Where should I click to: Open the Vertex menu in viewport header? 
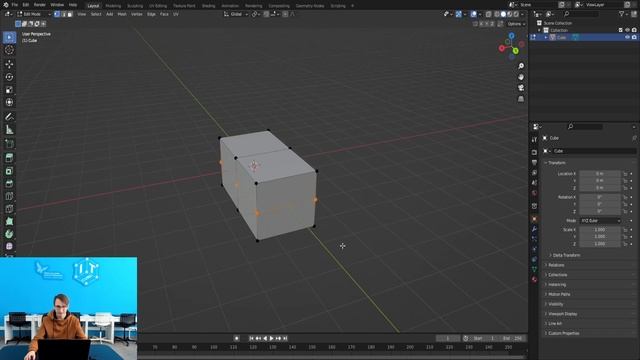[x=137, y=14]
